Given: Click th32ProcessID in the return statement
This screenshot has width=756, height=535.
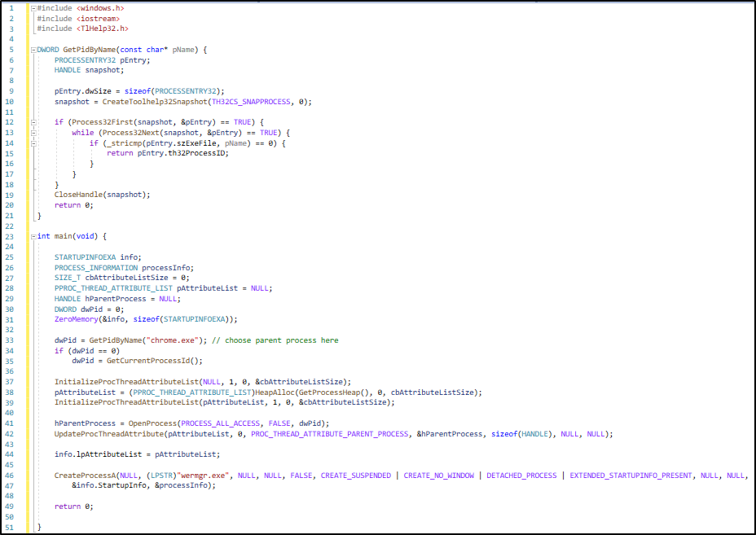Looking at the screenshot, I should [196, 153].
